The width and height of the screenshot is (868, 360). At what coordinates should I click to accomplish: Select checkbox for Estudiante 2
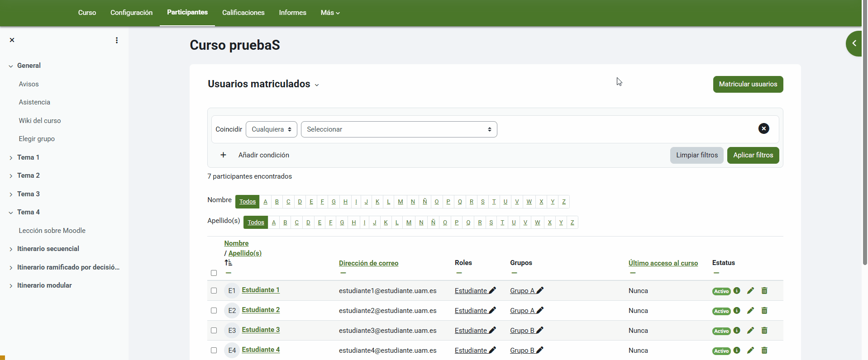[x=214, y=311]
